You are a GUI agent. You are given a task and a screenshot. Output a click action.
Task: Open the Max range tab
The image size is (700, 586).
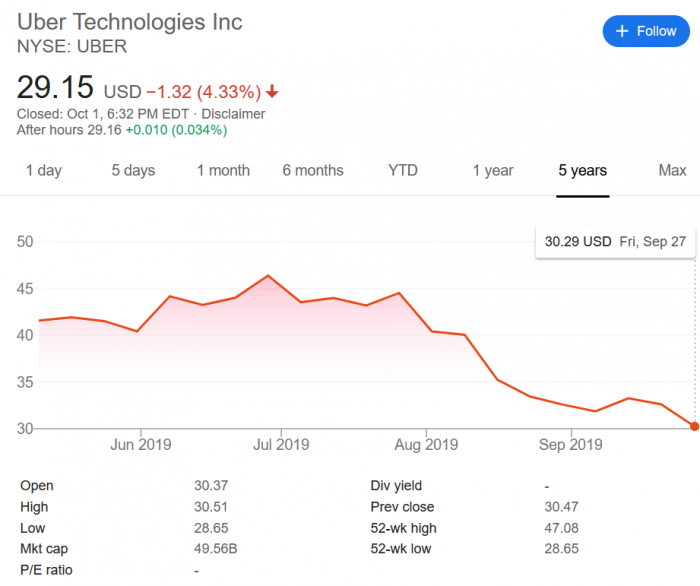coord(672,170)
